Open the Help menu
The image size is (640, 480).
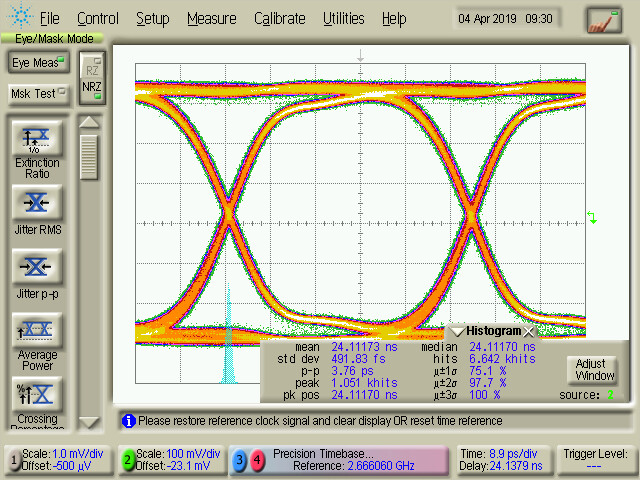394,18
